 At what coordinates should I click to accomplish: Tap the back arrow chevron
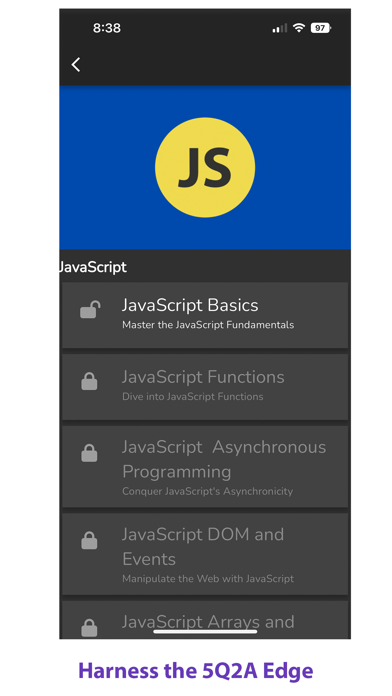click(x=76, y=64)
